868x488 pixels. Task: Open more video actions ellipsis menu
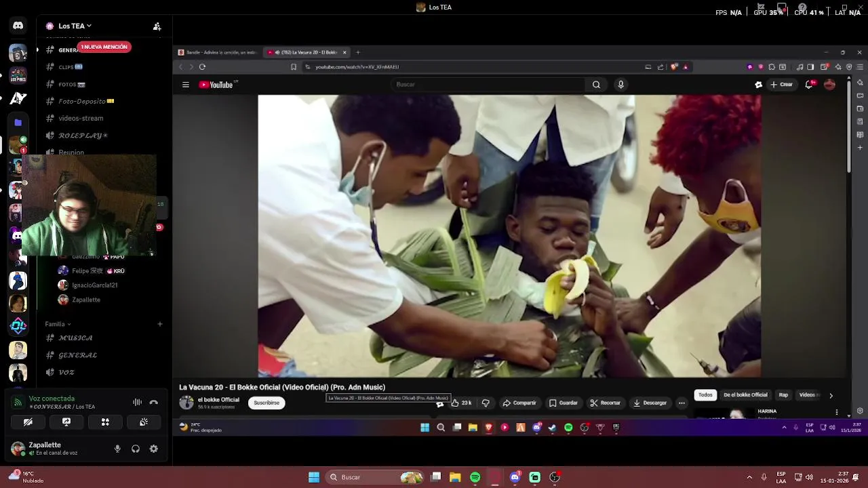[682, 403]
